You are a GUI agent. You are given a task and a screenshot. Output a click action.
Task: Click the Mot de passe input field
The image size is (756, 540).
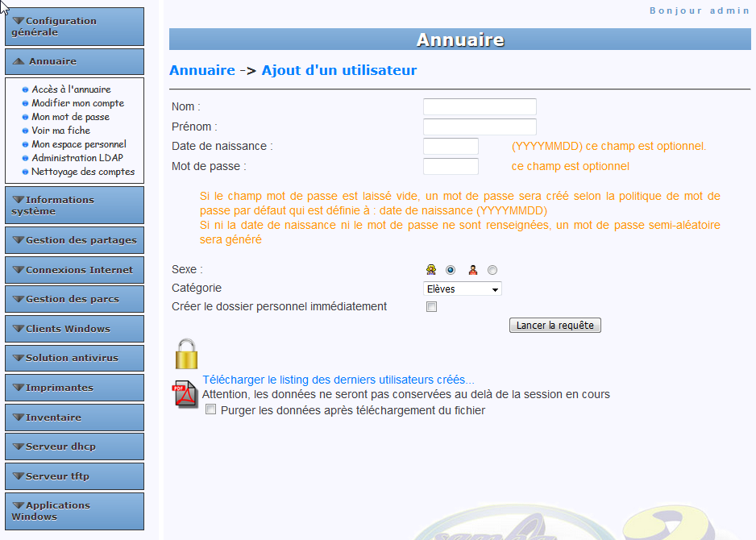[x=451, y=166]
